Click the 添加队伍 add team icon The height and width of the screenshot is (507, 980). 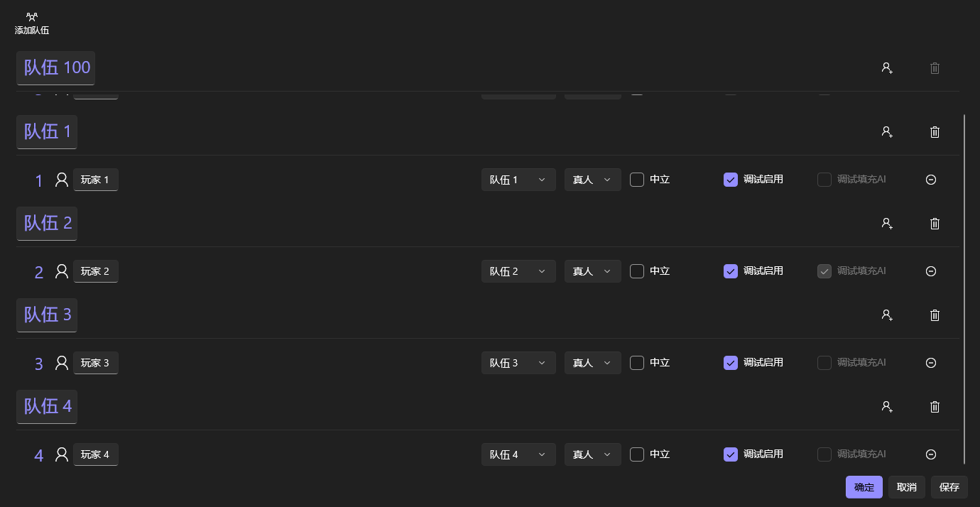pos(32,17)
